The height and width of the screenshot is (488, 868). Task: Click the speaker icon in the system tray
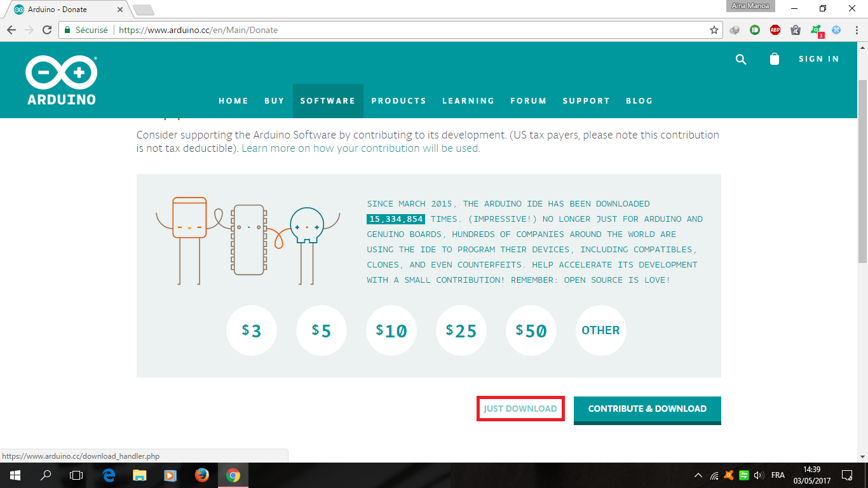(x=759, y=475)
